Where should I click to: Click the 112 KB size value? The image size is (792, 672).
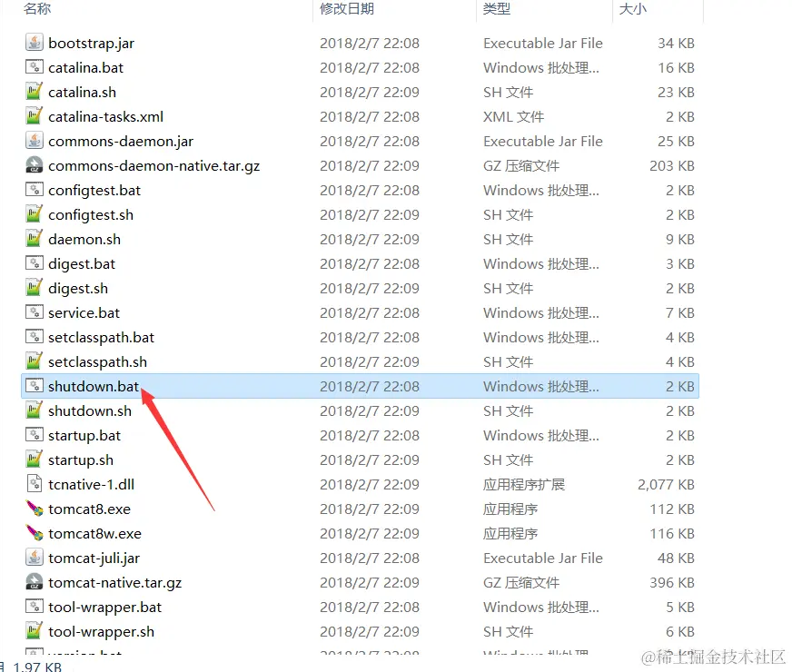[x=672, y=509]
